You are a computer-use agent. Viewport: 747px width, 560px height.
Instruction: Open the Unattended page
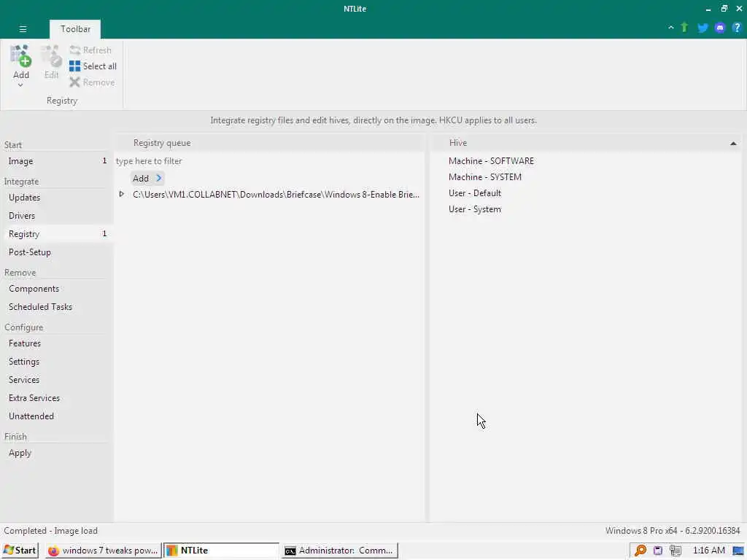coord(57,416)
